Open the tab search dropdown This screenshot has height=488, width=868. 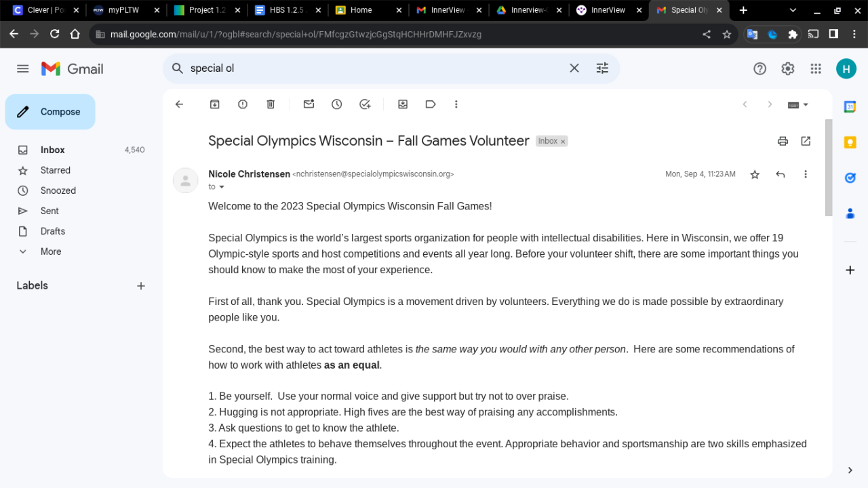coord(793,10)
